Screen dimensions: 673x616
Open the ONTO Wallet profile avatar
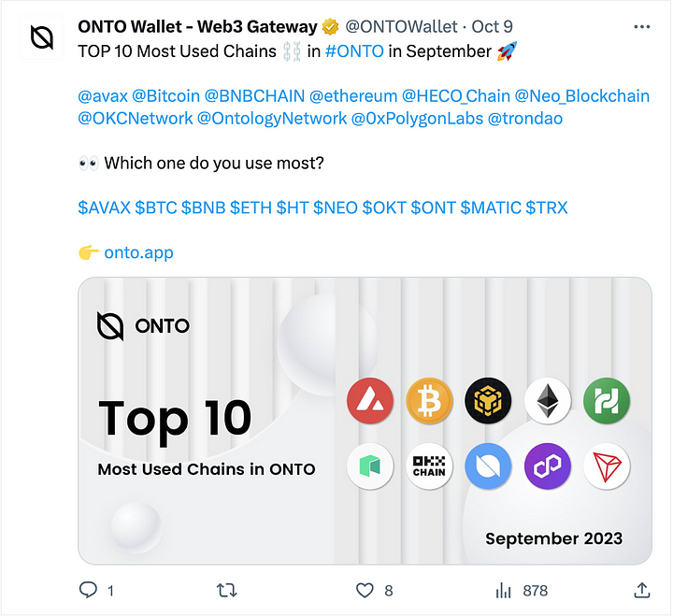(41, 37)
